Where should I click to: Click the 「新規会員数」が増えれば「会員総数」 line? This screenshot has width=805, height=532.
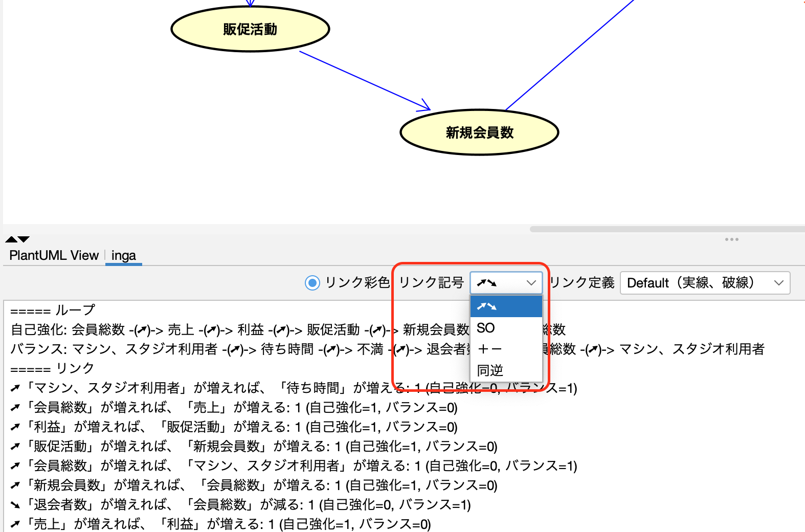254,485
